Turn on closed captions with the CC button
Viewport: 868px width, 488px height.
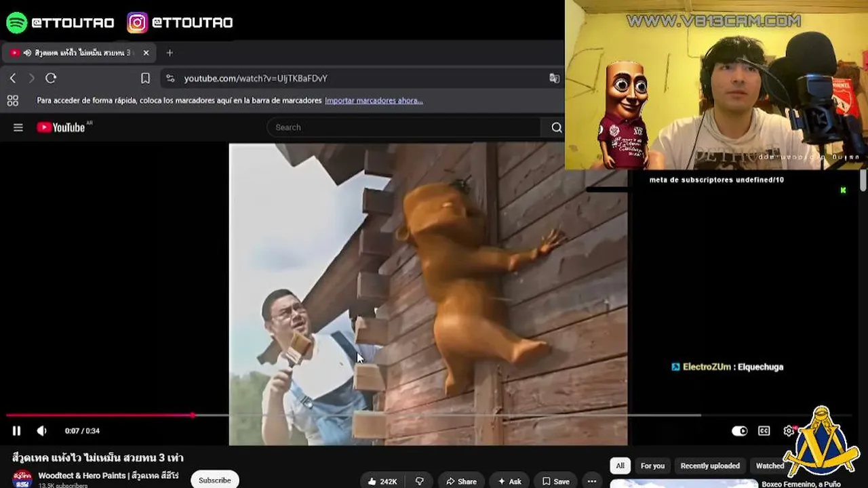[764, 431]
